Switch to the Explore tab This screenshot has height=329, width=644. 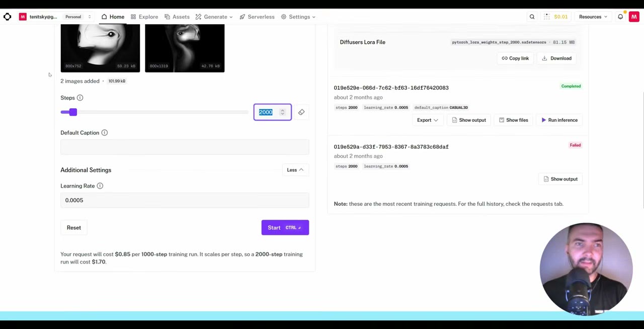[144, 17]
